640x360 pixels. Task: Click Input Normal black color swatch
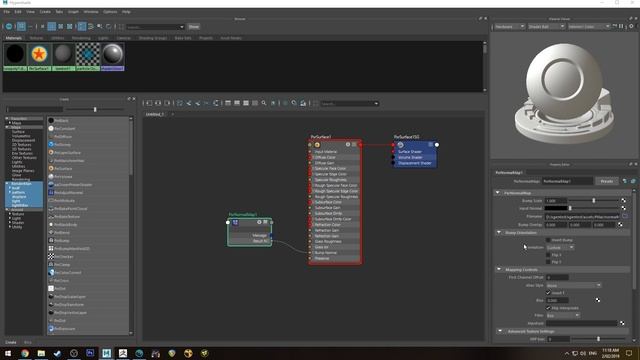tap(555, 208)
